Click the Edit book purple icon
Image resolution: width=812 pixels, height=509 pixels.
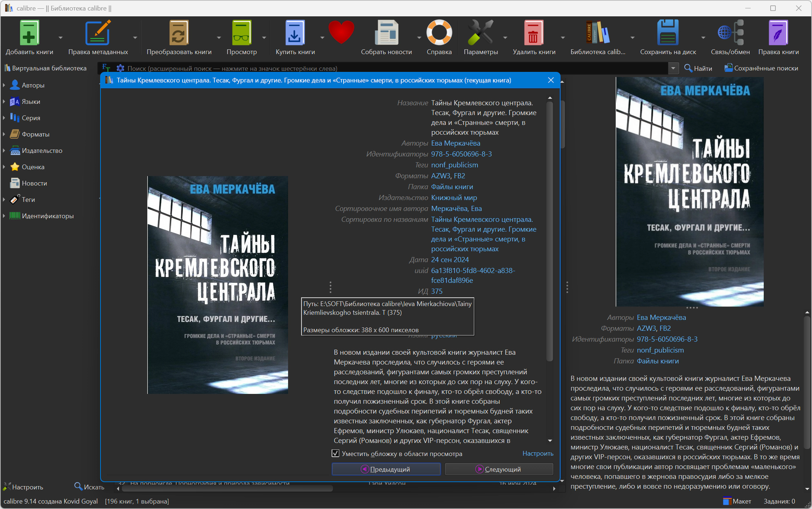coord(778,33)
